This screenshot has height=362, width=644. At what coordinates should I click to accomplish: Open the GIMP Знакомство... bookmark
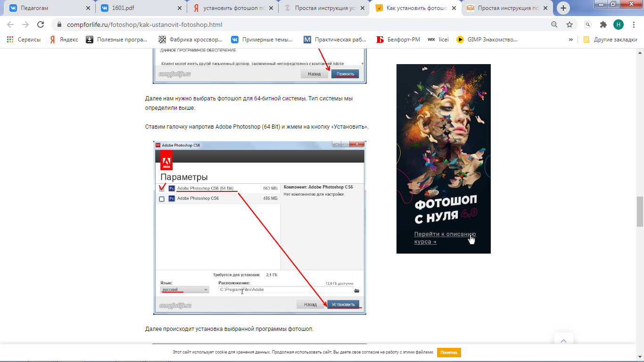(487, 40)
